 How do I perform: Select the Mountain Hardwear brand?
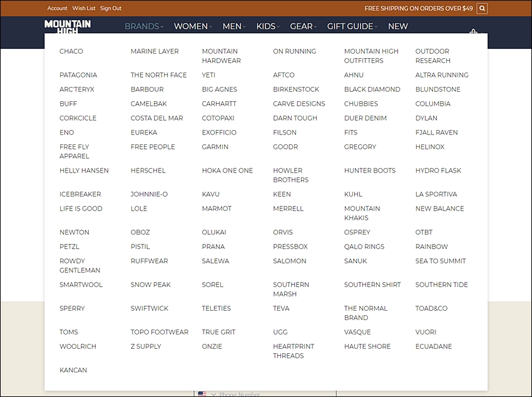pyautogui.click(x=221, y=56)
